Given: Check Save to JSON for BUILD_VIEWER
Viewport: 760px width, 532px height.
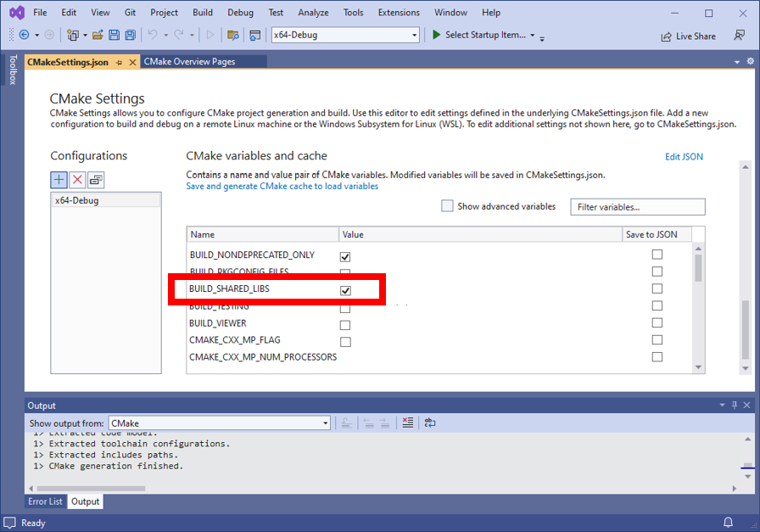Looking at the screenshot, I should (657, 322).
